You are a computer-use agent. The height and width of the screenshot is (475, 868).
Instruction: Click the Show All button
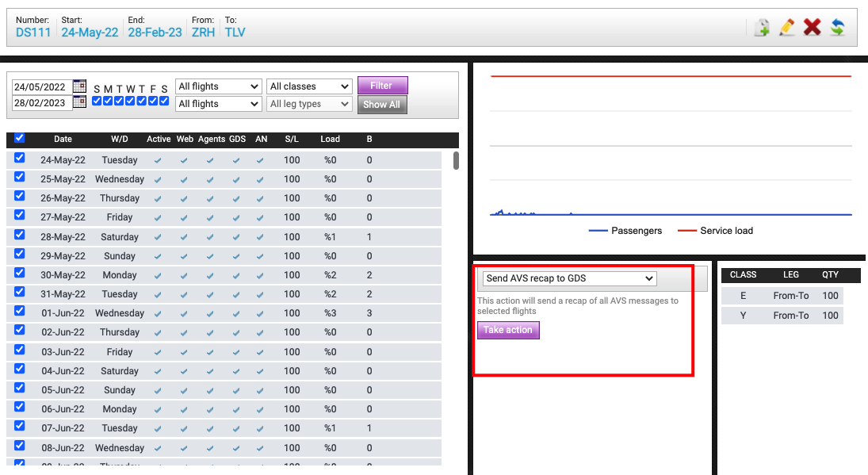[x=382, y=105]
